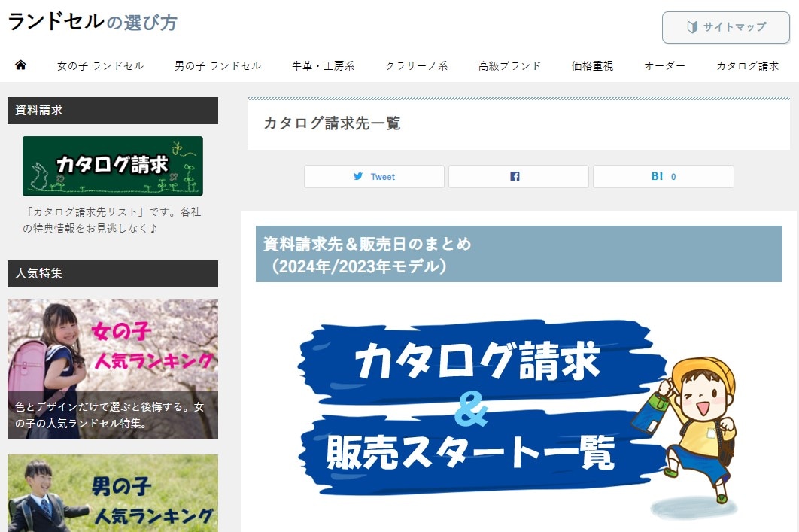Go to 牛革・工房系 category
The image size is (799, 532).
[323, 66]
